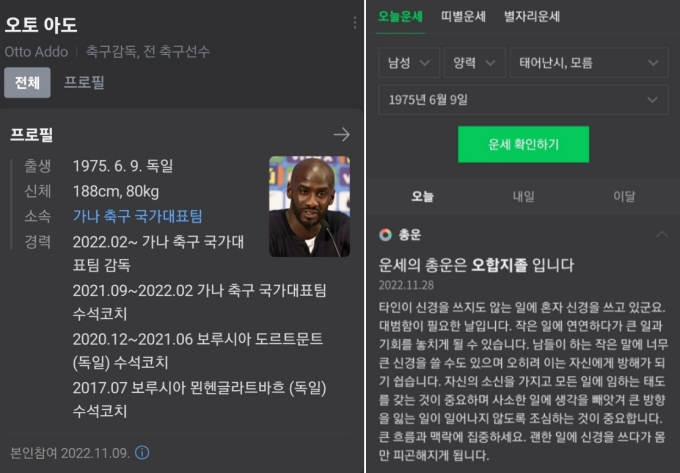Image resolution: width=680 pixels, height=473 pixels.
Task: Open the three-dot more options menu
Action: coord(355,23)
